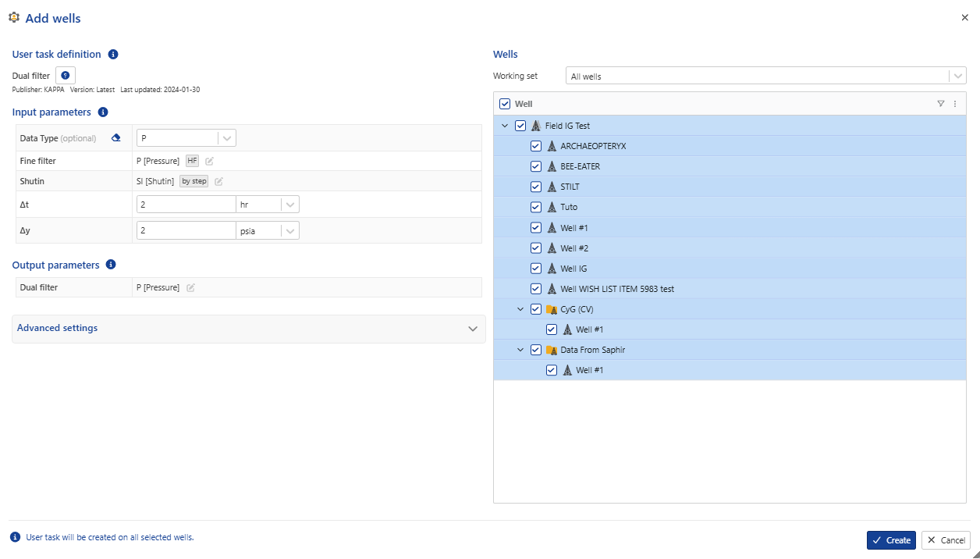Viewport: 980px width, 559px height.
Task: Edit the Fine filter via its pencil icon
Action: tap(209, 160)
